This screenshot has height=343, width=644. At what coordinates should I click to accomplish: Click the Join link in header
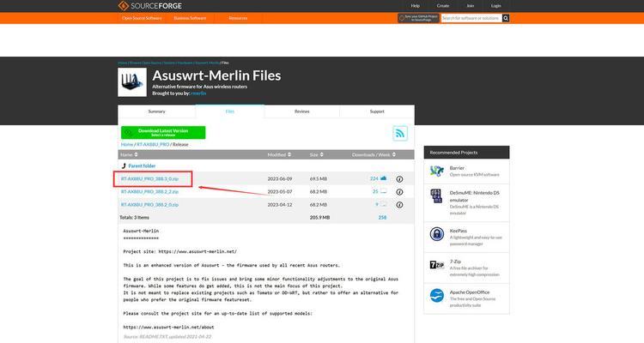coord(471,6)
